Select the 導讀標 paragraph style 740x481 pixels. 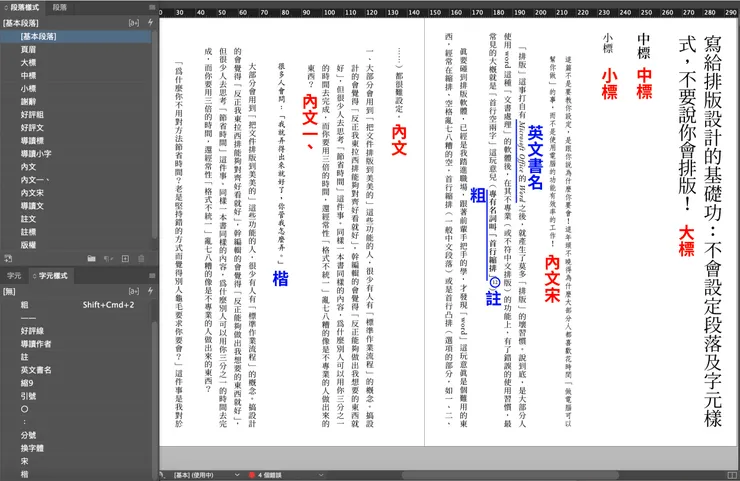click(x=76, y=141)
